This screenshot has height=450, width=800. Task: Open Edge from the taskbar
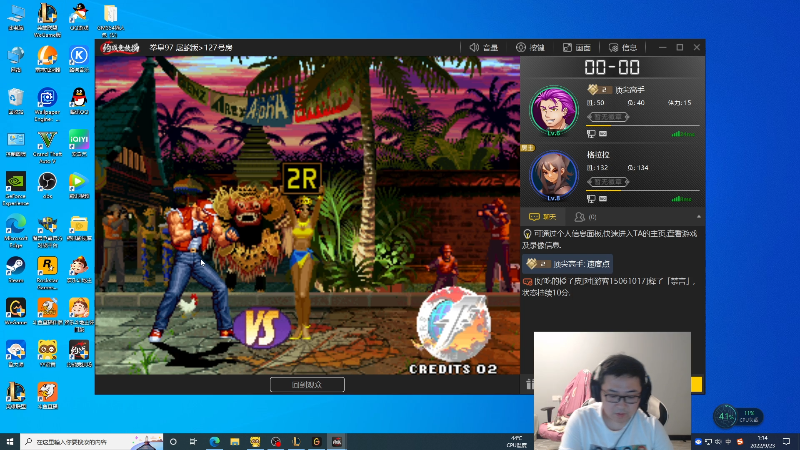(214, 441)
